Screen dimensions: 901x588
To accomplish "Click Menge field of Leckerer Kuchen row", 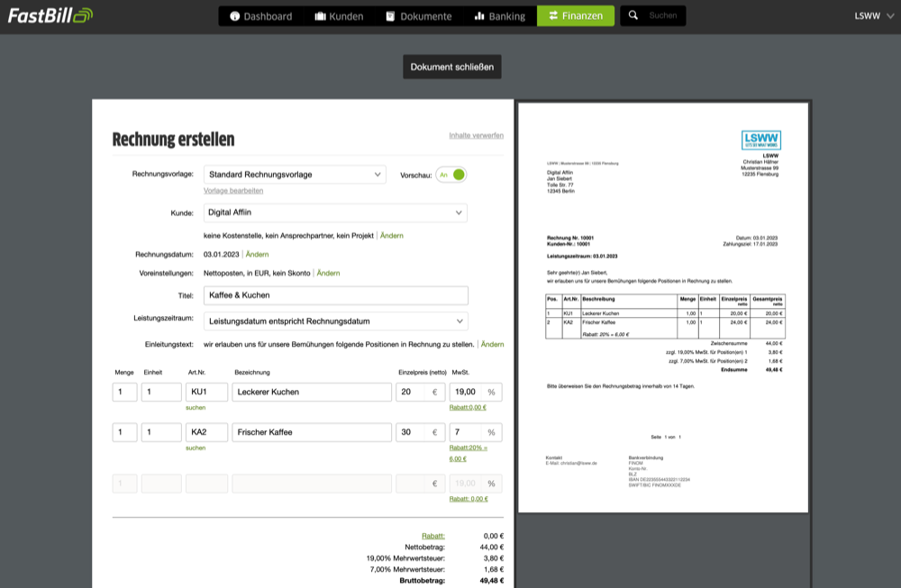I will click(124, 393).
